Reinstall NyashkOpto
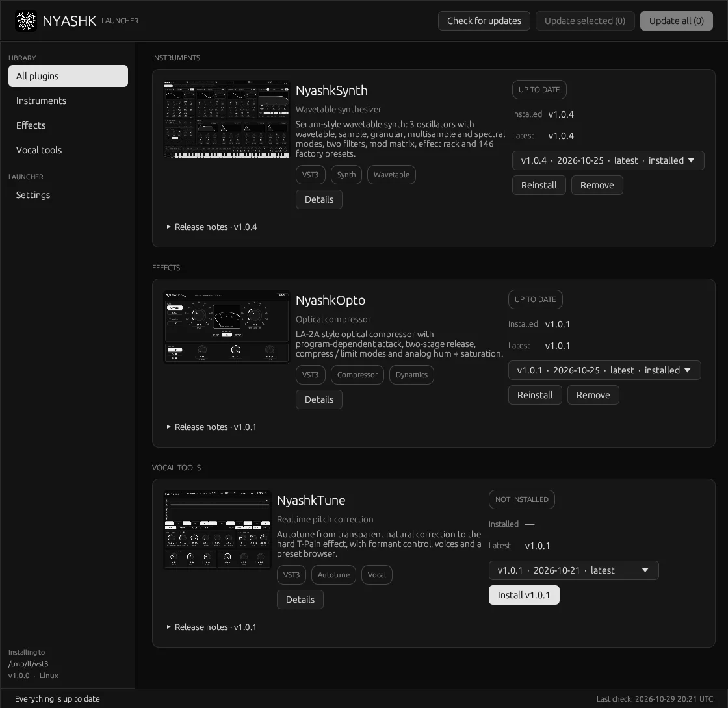 click(535, 395)
